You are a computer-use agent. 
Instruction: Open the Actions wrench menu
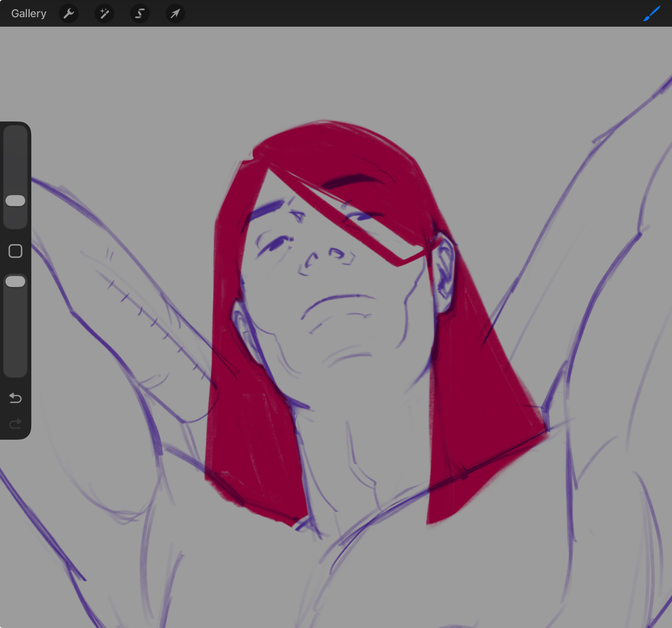click(69, 13)
